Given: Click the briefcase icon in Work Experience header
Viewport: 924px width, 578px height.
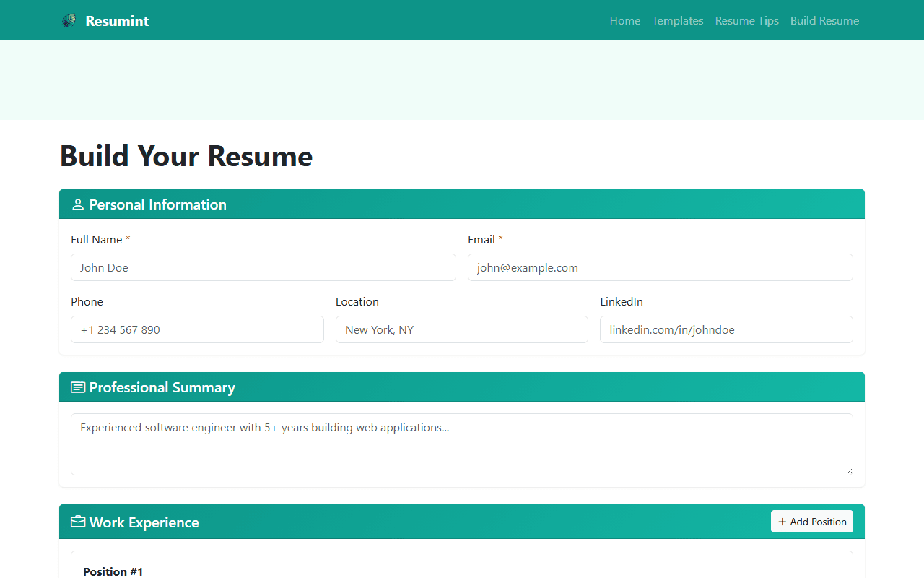Looking at the screenshot, I should point(77,522).
